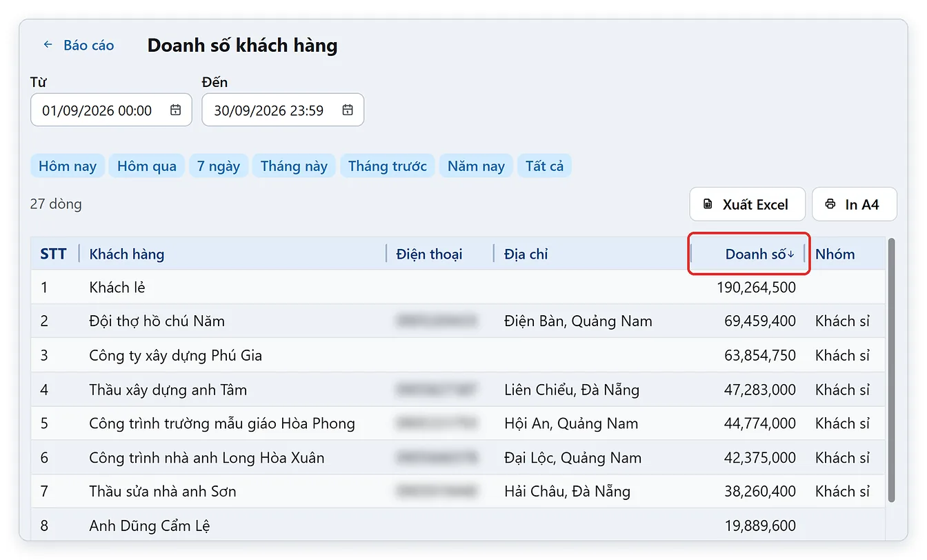Viewport: 927px width, 560px height.
Task: Click the table's vertical scrollbar
Action: (891, 370)
